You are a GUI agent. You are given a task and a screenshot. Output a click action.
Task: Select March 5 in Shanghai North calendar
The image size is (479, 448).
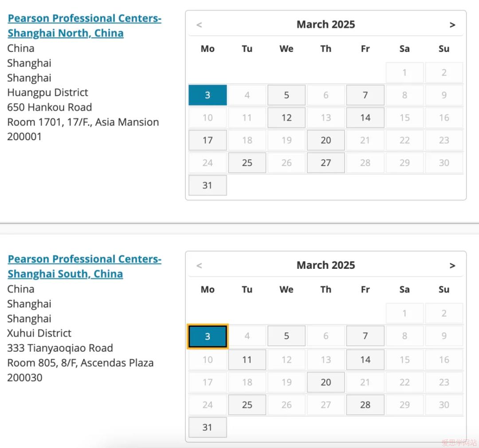(287, 95)
